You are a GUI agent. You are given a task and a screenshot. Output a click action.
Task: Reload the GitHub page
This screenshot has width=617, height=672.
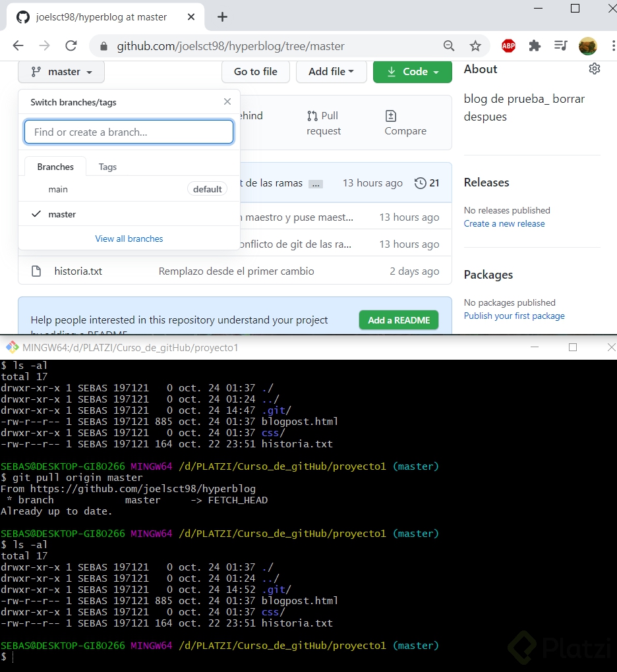click(x=71, y=45)
